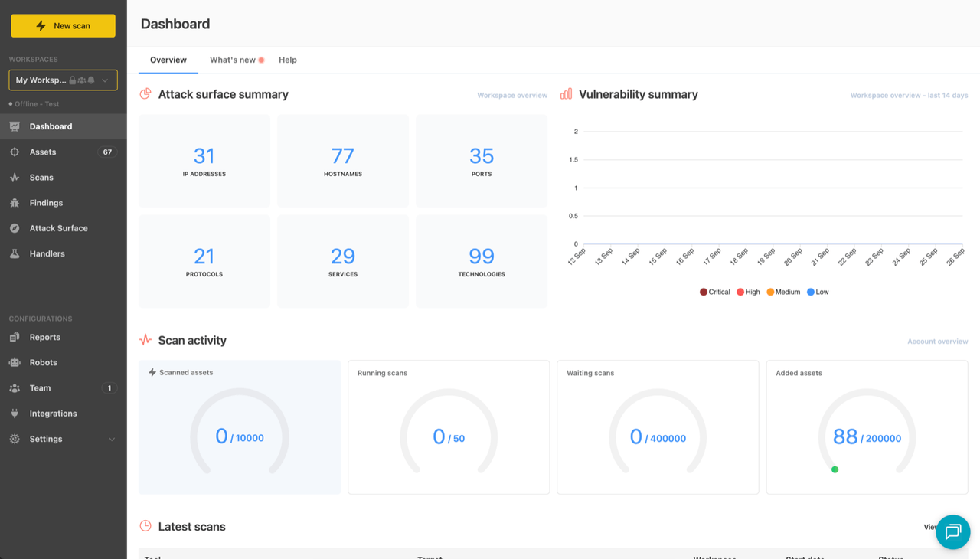Click Workspace overview - last 14 days link

pos(909,96)
